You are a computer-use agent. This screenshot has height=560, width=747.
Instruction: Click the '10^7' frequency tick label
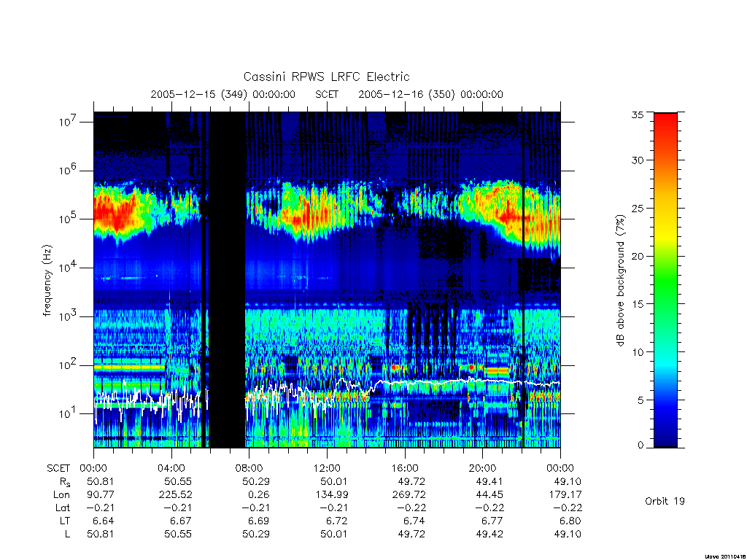pyautogui.click(x=68, y=122)
